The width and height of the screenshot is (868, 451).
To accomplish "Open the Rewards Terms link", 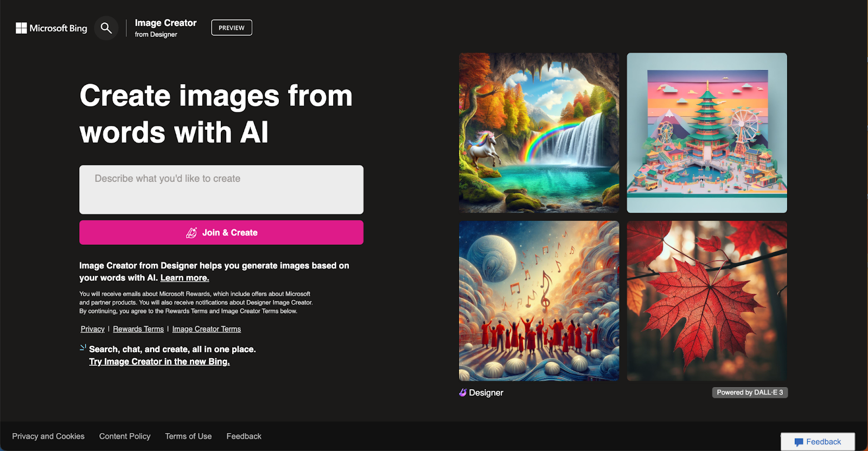I will click(138, 329).
